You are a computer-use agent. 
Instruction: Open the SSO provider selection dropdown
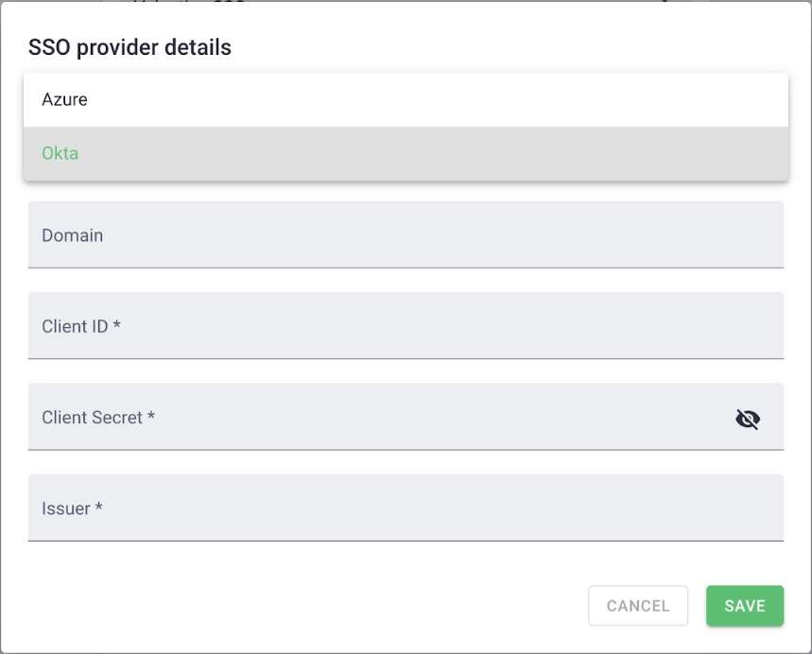pyautogui.click(x=406, y=99)
